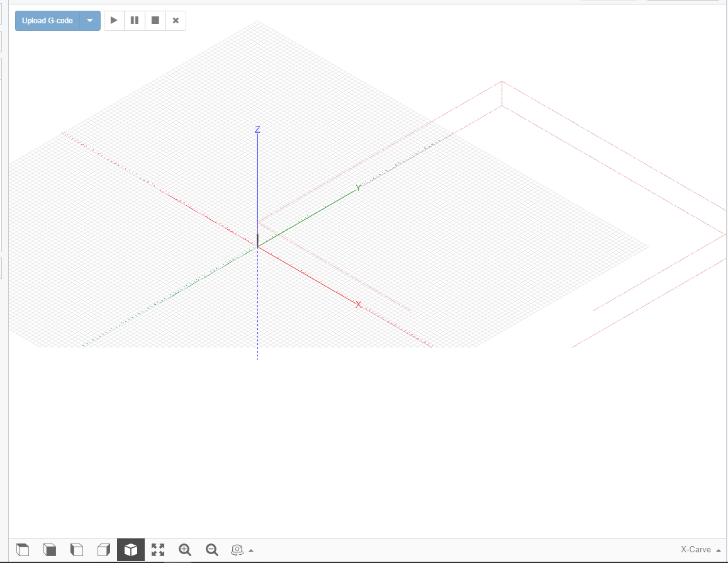728x563 pixels.
Task: Open the X-Carve machine profile menu
Action: [x=700, y=550]
